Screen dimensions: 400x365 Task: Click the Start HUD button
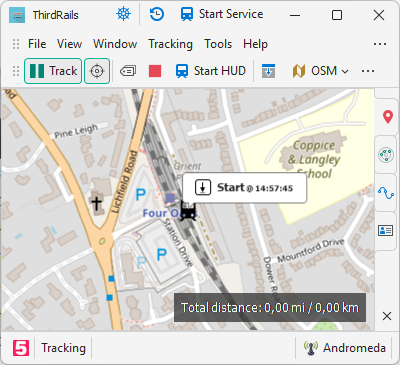(x=211, y=71)
